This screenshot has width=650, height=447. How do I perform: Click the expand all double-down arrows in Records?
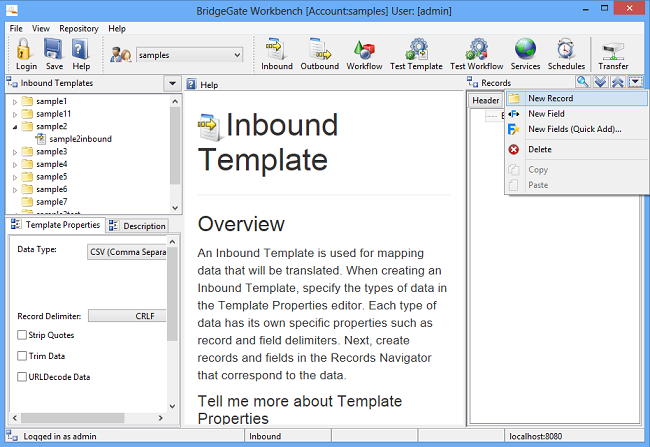click(600, 82)
